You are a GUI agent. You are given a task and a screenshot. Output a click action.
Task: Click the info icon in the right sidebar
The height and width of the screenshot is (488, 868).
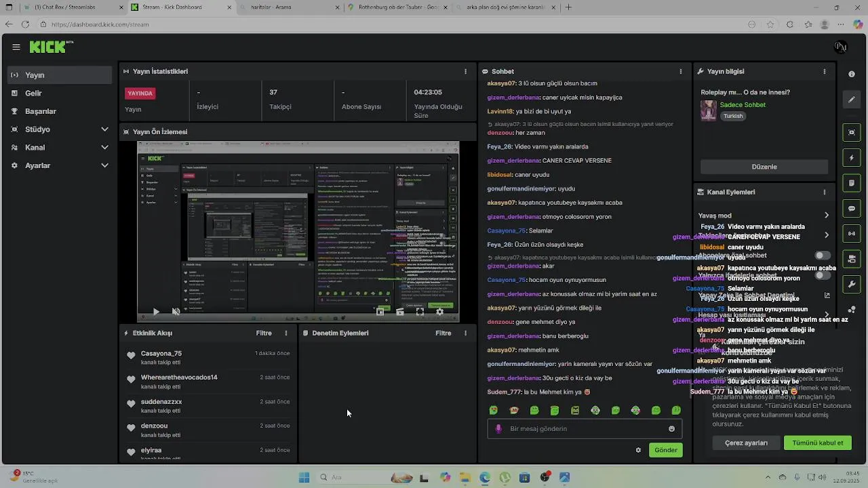pos(852,74)
